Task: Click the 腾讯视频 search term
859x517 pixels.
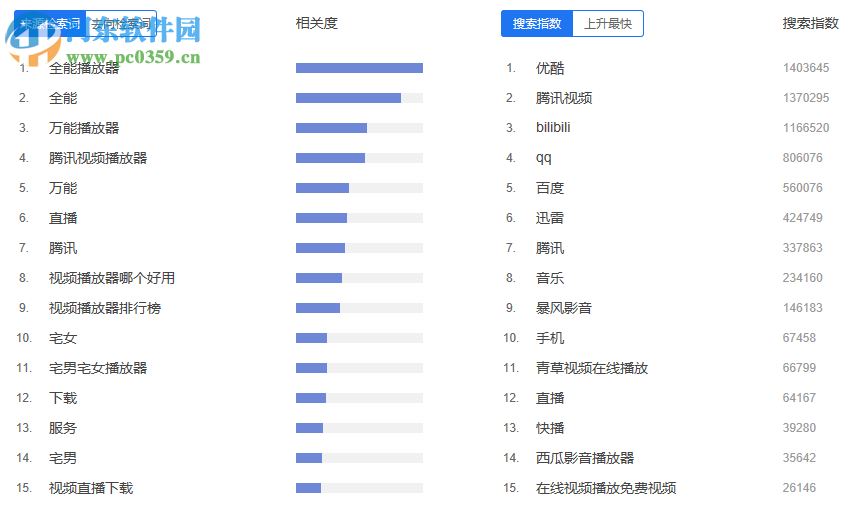Action: click(x=564, y=98)
